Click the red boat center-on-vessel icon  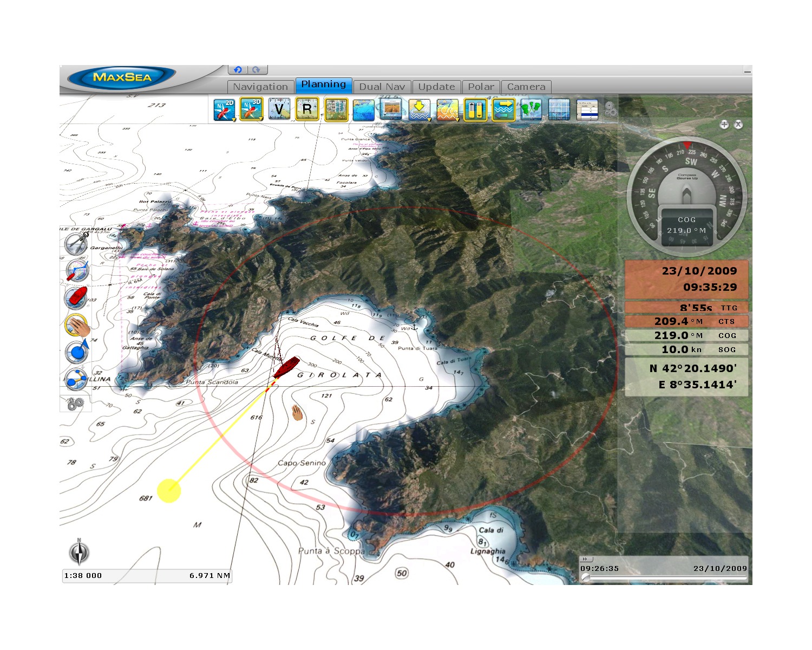[76, 297]
